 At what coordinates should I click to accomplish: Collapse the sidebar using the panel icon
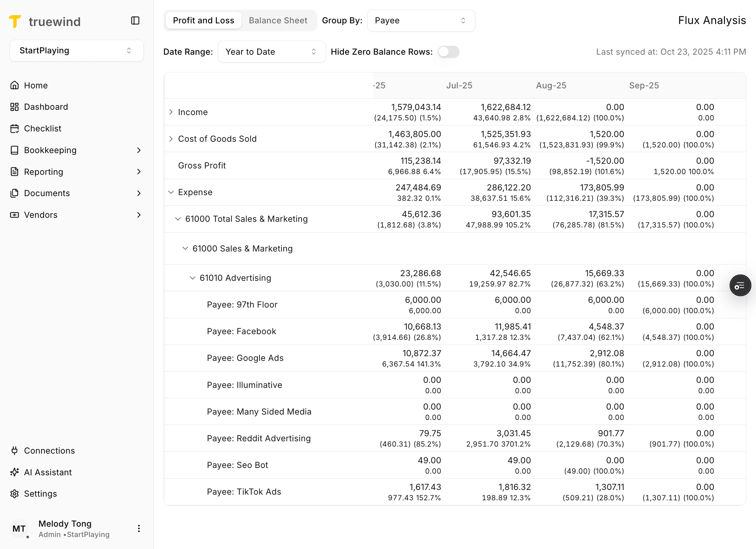pyautogui.click(x=135, y=21)
